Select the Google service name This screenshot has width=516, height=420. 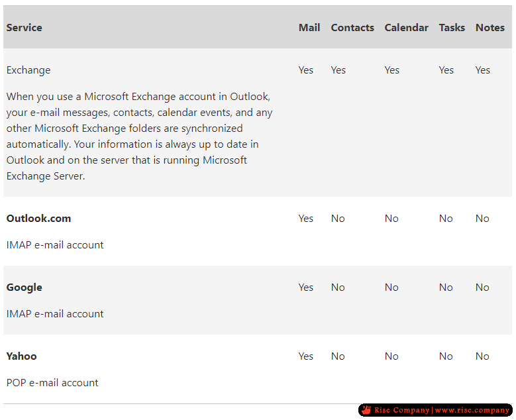pyautogui.click(x=24, y=288)
